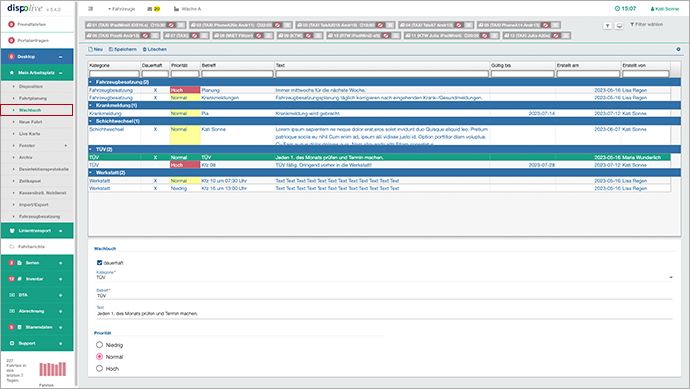Click the blocked icon on vehicle 08 MIET chip
690x389 pixels.
(x=259, y=35)
